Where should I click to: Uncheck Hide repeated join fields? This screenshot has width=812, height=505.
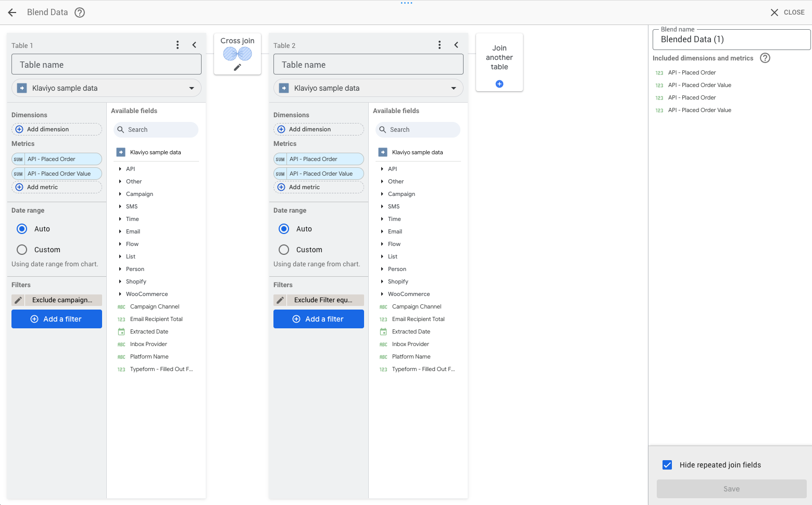click(x=667, y=465)
